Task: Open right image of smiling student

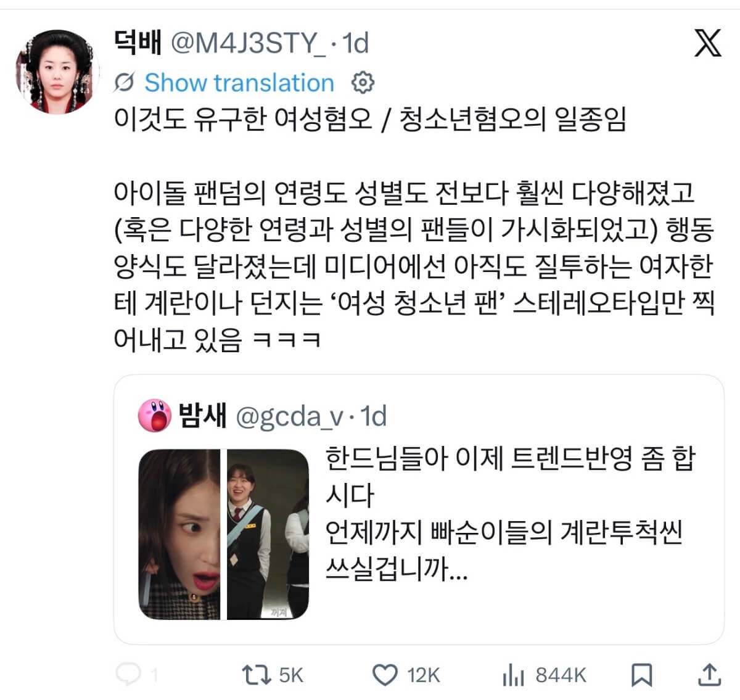Action: [268, 534]
